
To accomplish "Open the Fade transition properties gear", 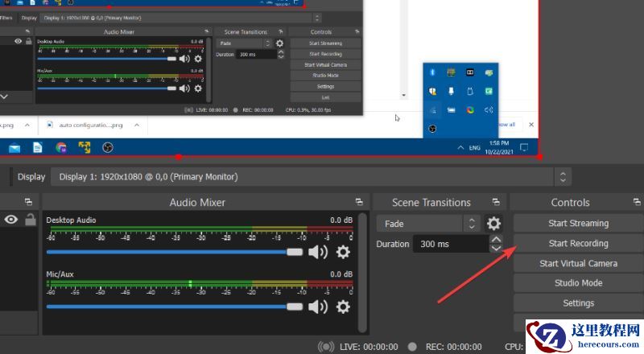I will click(493, 224).
